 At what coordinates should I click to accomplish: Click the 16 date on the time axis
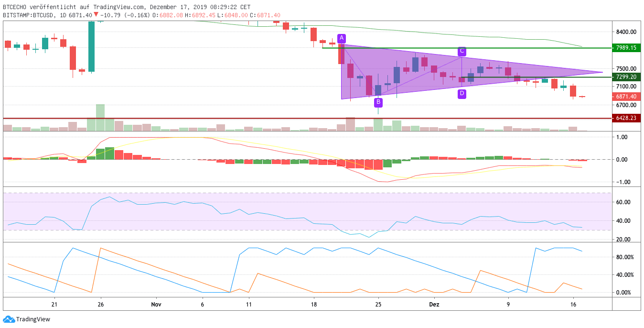point(574,304)
